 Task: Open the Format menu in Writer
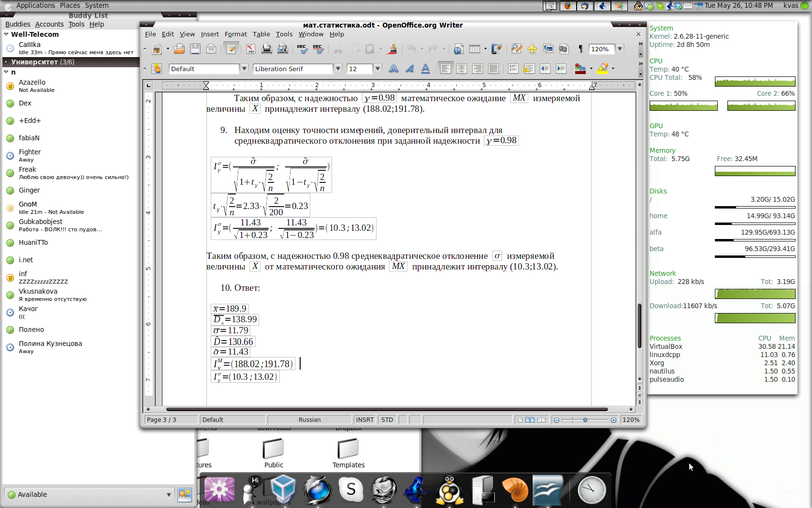tap(236, 34)
